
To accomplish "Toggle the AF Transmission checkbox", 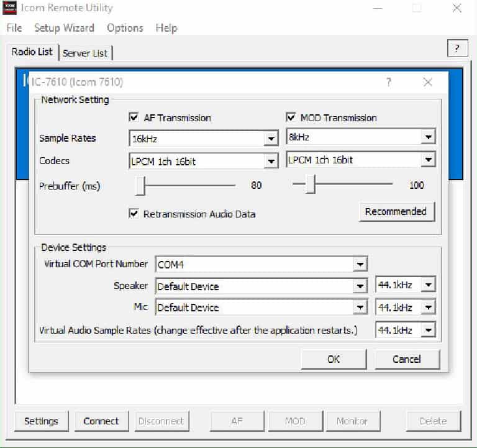I will 134,117.
